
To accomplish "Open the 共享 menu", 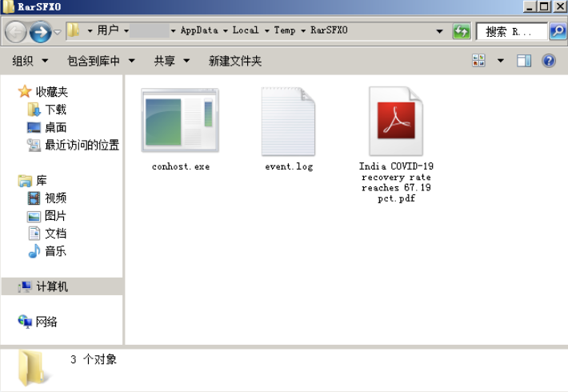I will click(171, 61).
